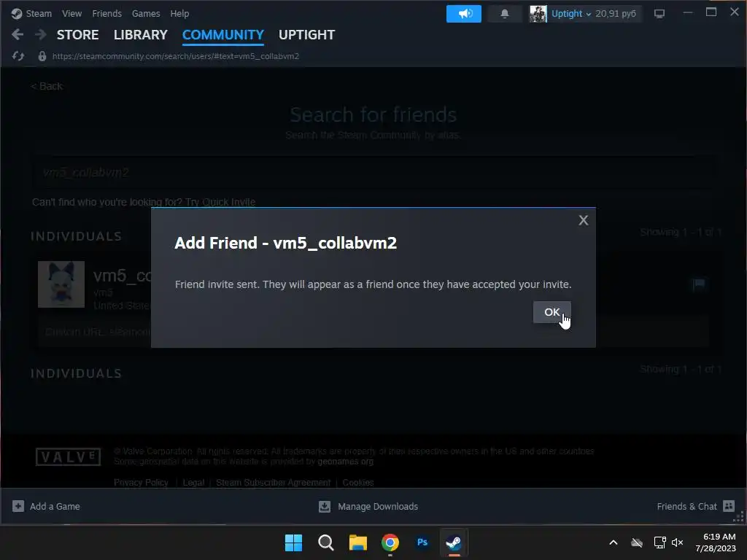Click the user avatar in the title bar
The width and height of the screenshot is (747, 560).
(538, 13)
